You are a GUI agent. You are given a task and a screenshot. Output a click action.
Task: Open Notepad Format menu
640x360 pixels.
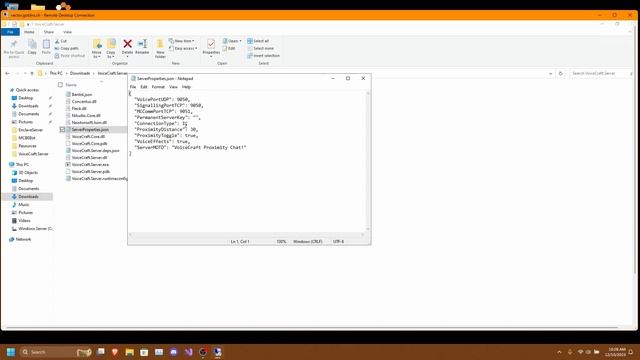pyautogui.click(x=158, y=87)
